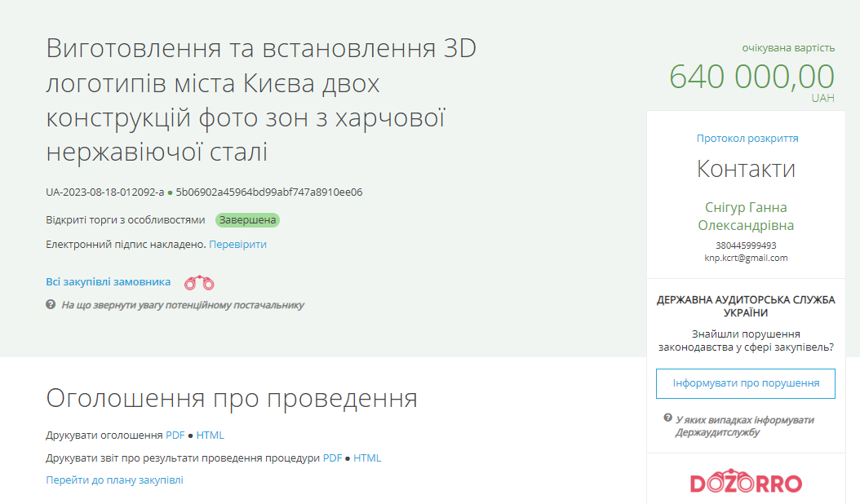
Task: Click the expected value 640 000,00 amount
Action: (x=751, y=77)
